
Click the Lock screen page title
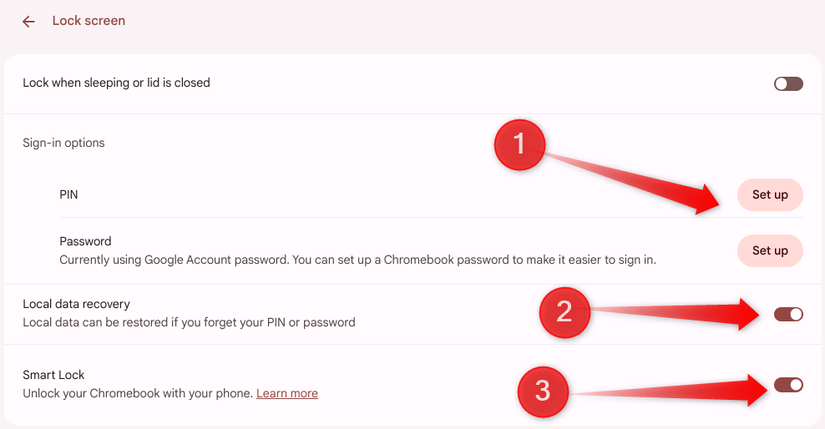[89, 21]
